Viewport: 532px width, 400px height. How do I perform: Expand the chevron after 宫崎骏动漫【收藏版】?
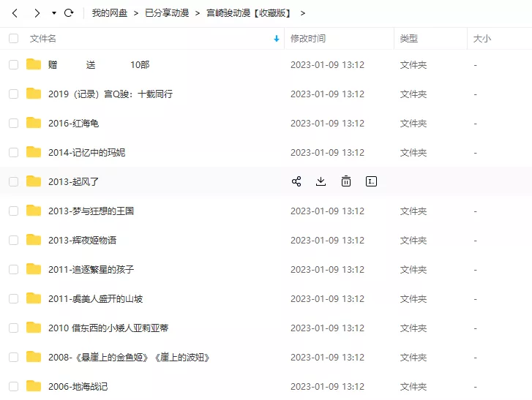(x=303, y=13)
